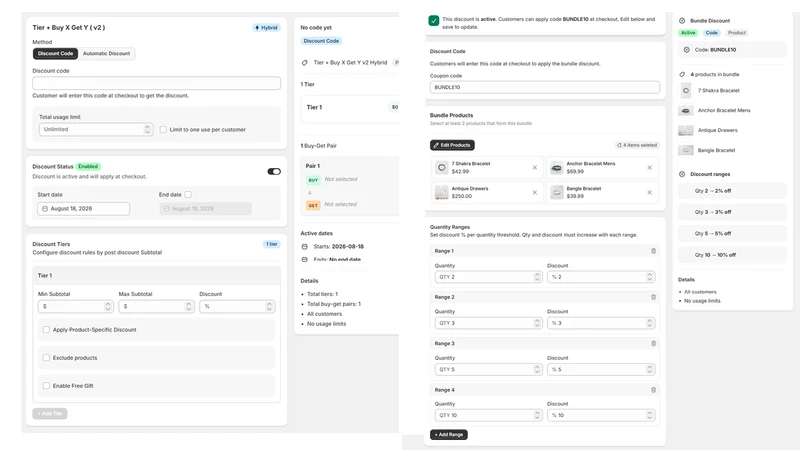Adjust the Tier 1 Discount percent stepper

tap(269, 306)
